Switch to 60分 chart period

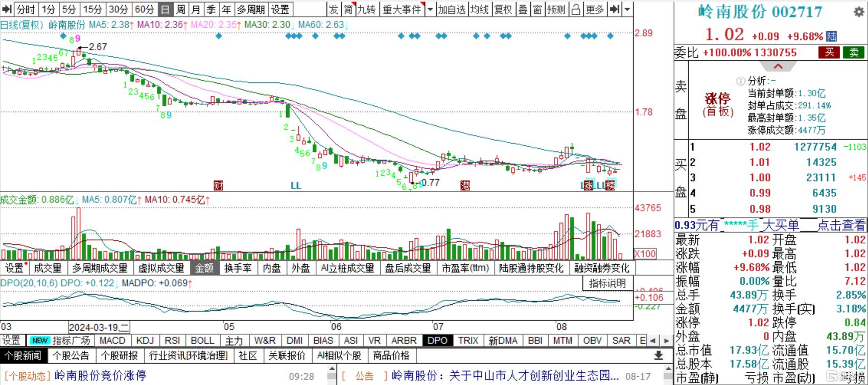point(145,9)
